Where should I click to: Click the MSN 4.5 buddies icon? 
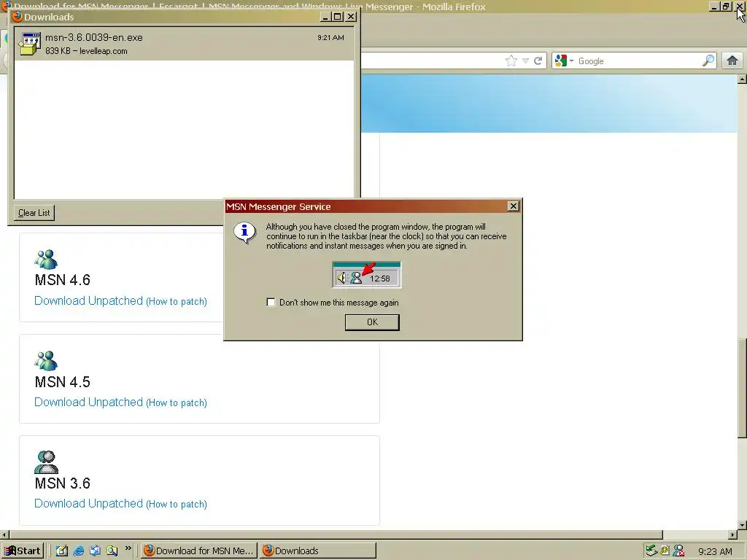tap(46, 361)
